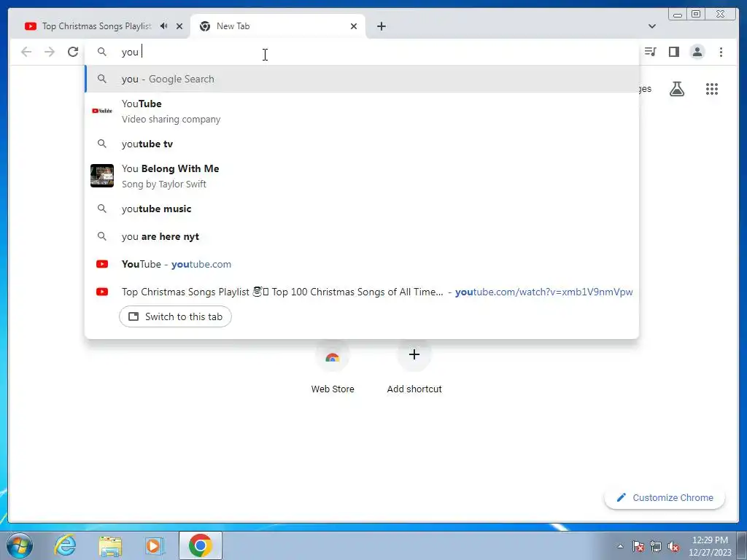Viewport: 747px width, 560px height.
Task: Show hidden tray icons arrow
Action: click(620, 546)
